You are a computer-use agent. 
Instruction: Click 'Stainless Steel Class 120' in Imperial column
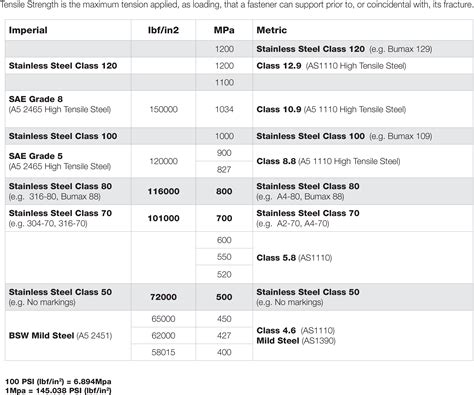[x=63, y=66]
